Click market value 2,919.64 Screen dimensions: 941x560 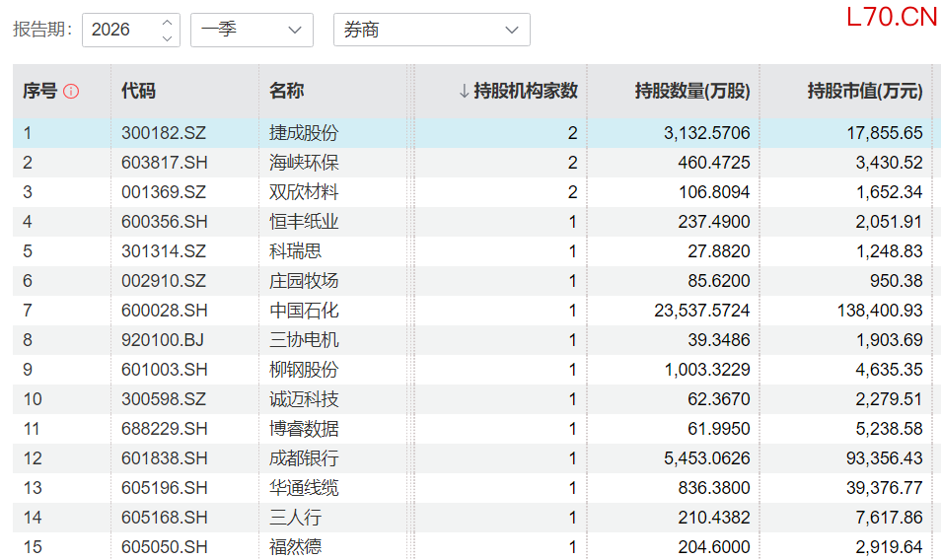coord(890,547)
